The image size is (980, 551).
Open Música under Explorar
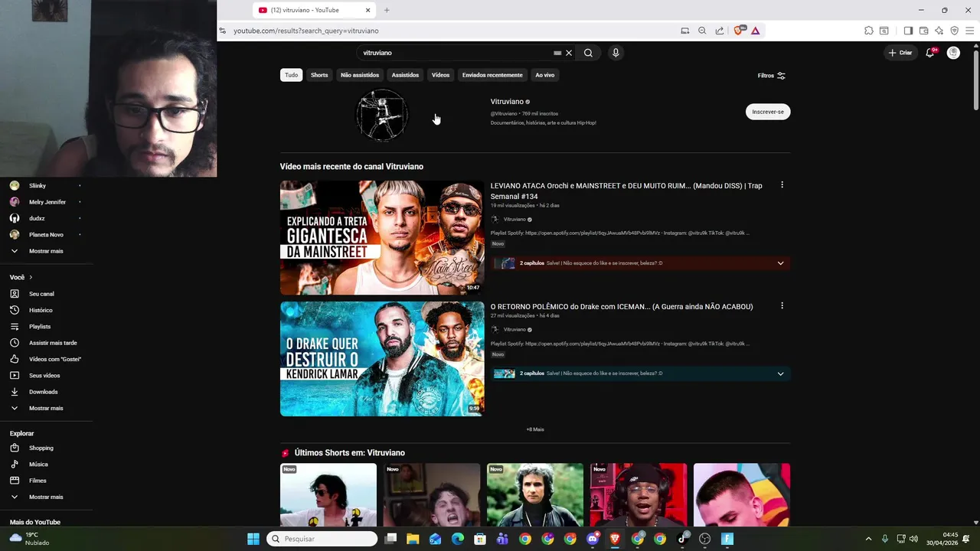pos(46,465)
